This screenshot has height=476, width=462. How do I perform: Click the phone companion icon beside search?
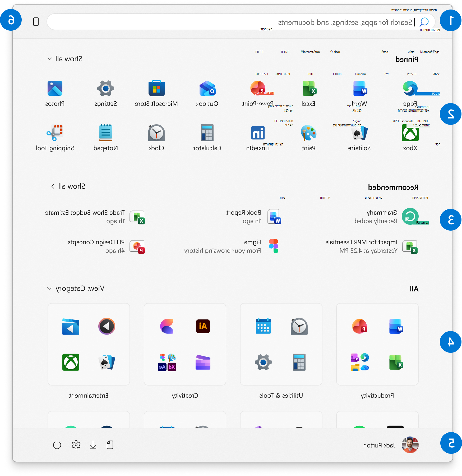click(36, 22)
